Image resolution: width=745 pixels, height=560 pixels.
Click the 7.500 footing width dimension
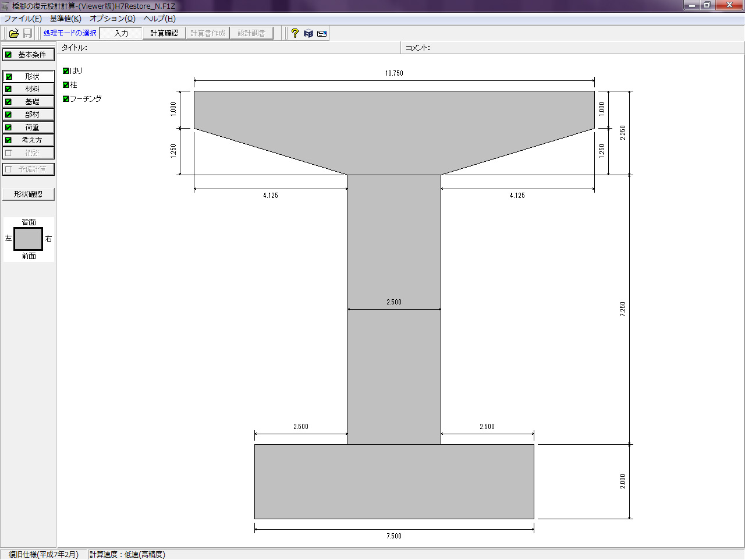point(394,536)
